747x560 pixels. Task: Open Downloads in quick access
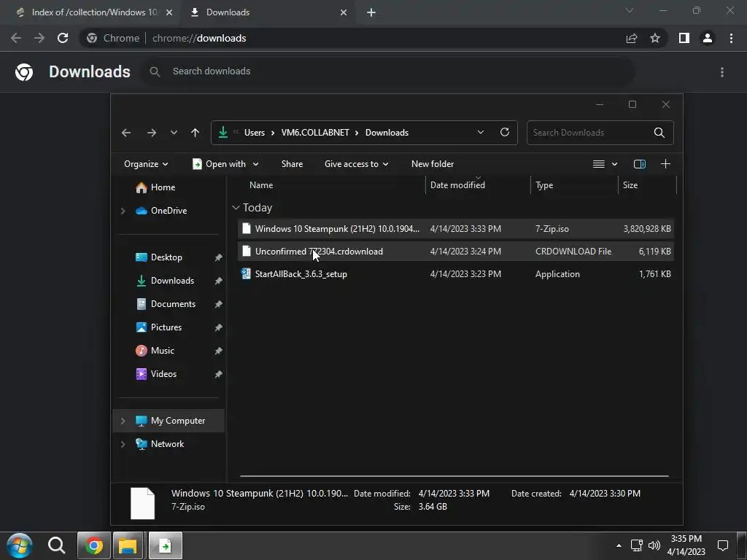pos(172,281)
